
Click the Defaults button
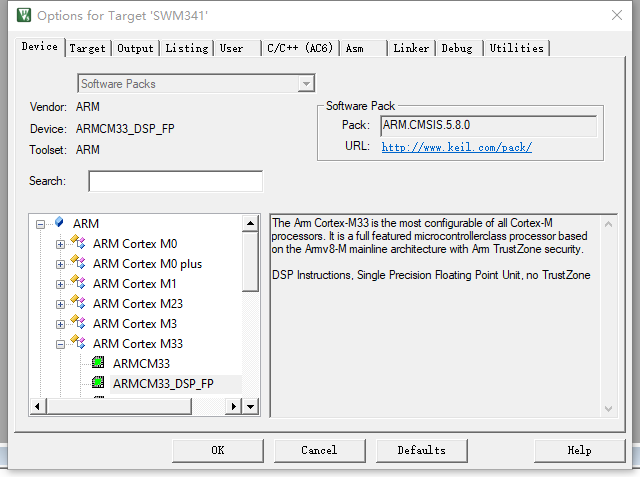(422, 450)
